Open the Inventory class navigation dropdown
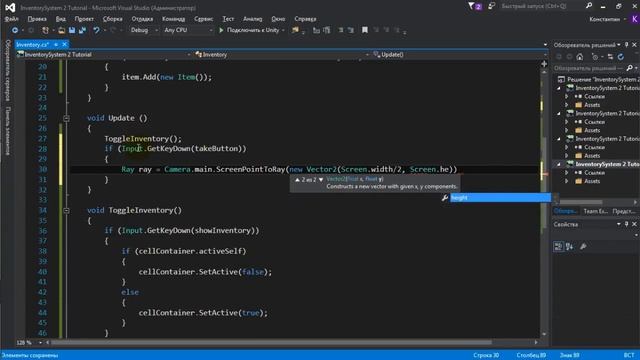 (282, 54)
